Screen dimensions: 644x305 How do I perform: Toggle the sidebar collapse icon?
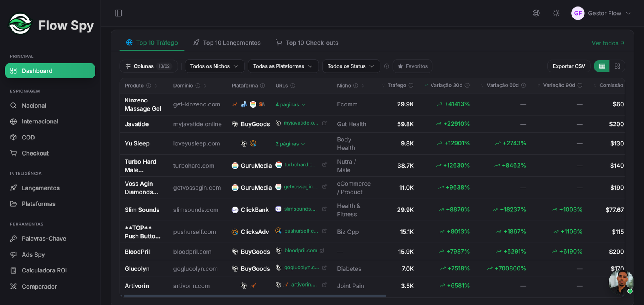tap(118, 13)
